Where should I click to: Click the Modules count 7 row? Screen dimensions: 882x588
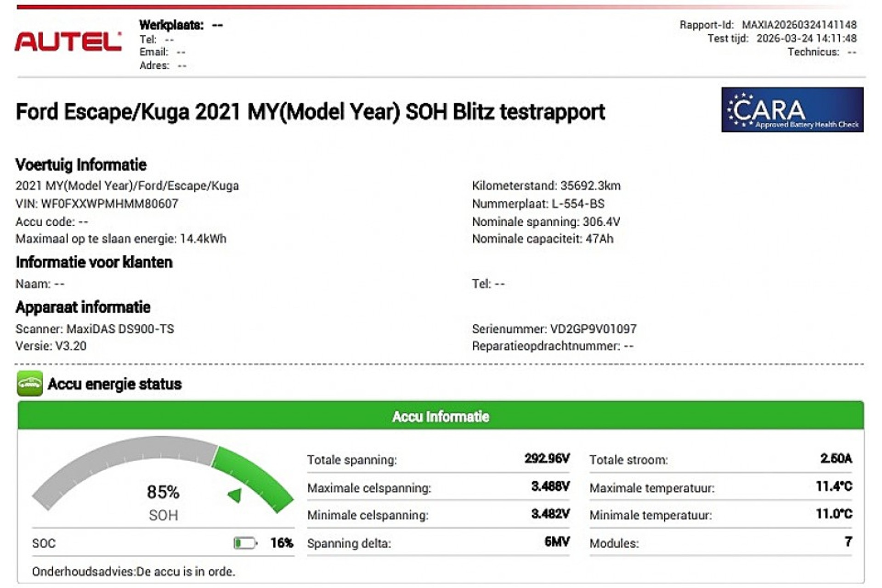720,543
